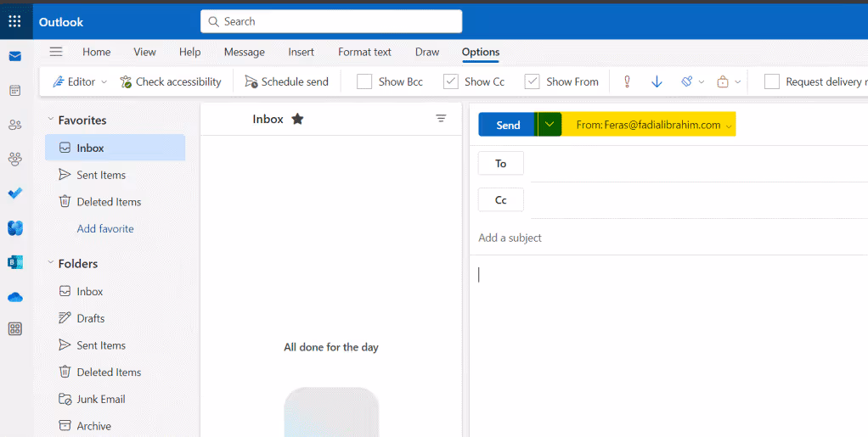Enable Request delivery receipt checkbox

point(772,81)
